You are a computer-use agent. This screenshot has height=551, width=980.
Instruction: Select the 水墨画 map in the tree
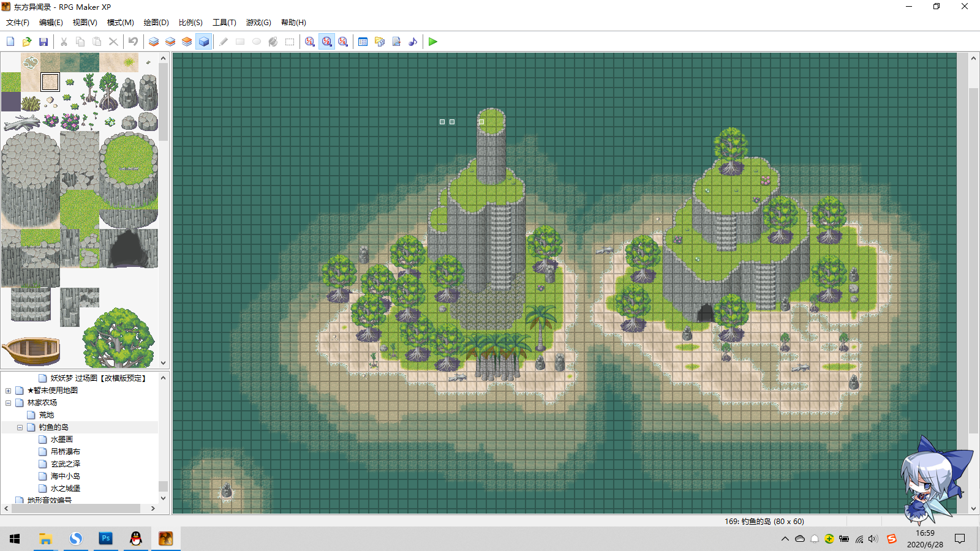(x=62, y=440)
